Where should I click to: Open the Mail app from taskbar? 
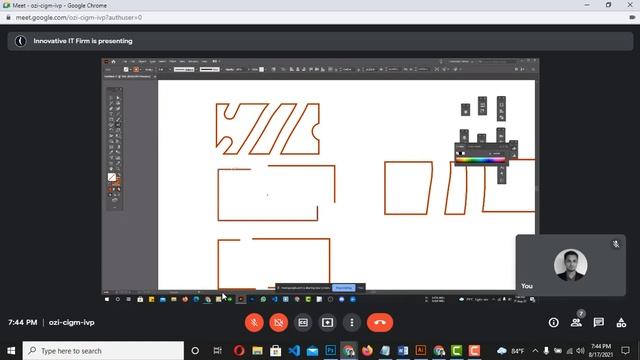[312, 351]
